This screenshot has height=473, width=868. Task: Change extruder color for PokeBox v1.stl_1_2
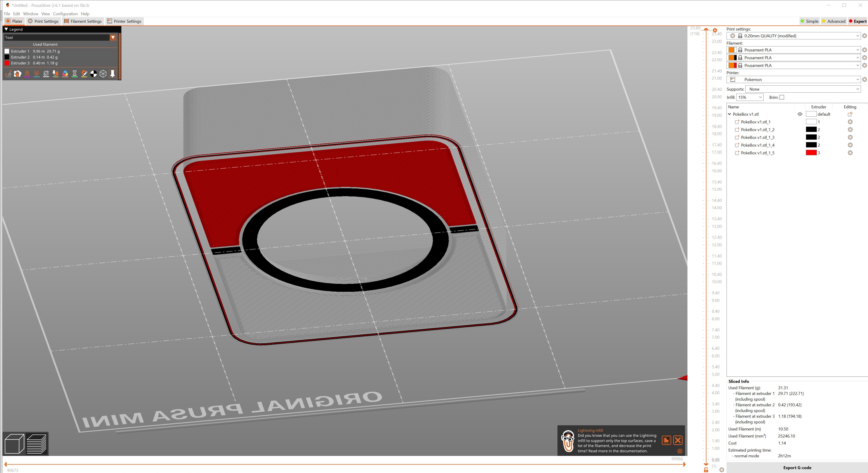pos(811,130)
